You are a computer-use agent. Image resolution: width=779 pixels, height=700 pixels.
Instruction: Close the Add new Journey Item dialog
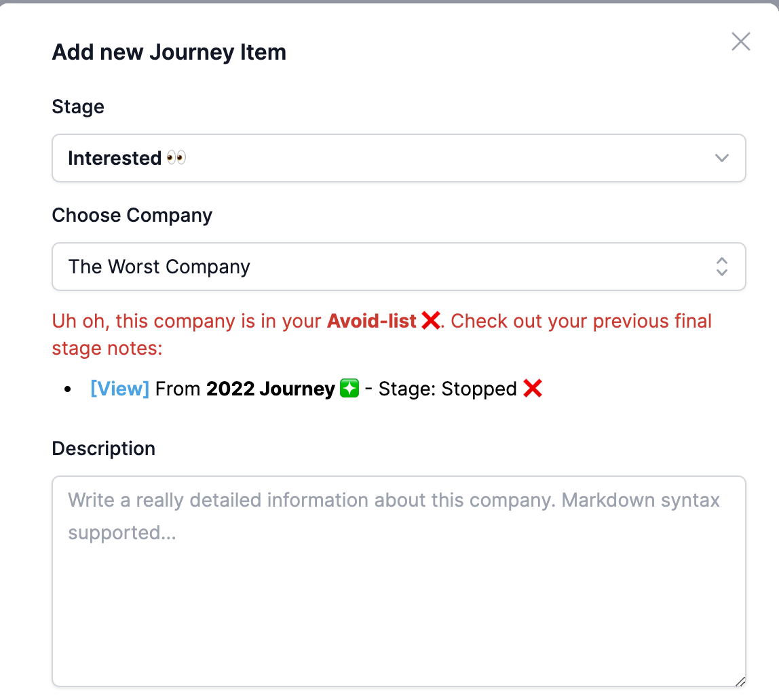(x=740, y=41)
